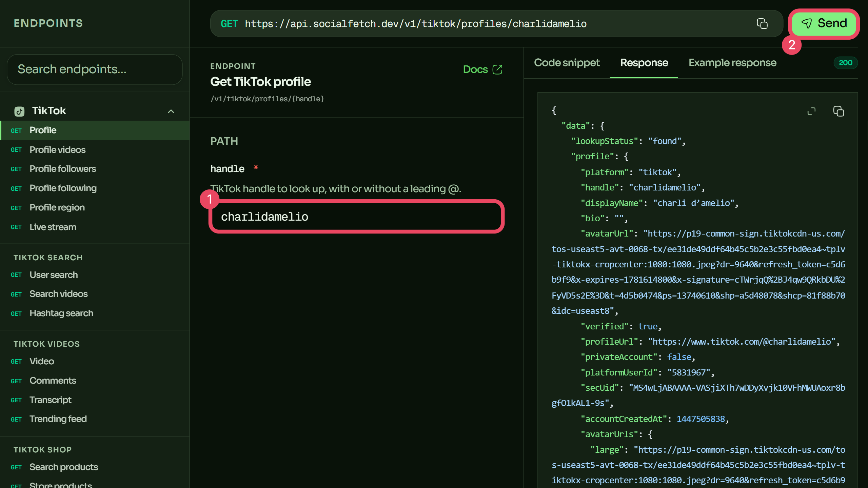Click the "lookupStatus": "found" line
The height and width of the screenshot is (488, 868).
point(628,141)
